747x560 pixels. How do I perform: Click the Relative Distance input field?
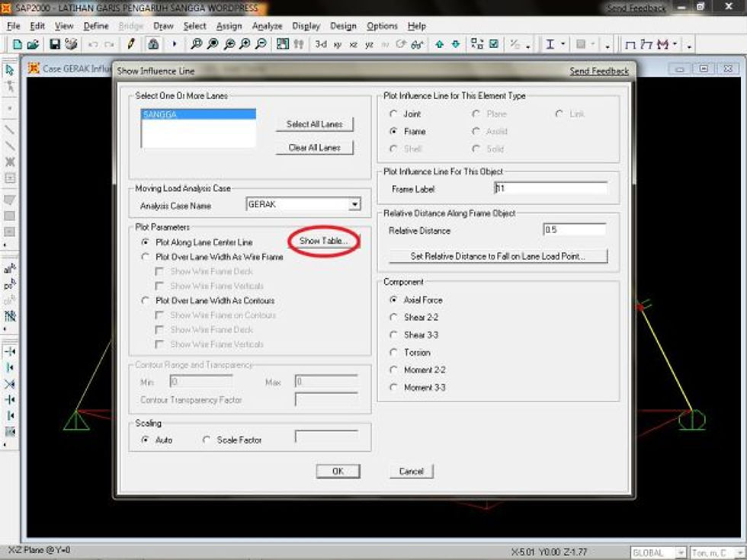574,230
